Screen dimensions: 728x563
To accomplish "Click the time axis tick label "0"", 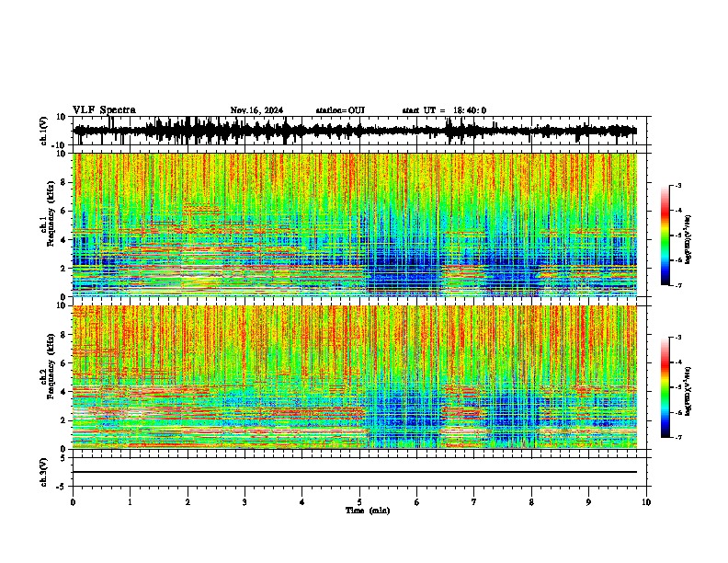I will [x=73, y=502].
